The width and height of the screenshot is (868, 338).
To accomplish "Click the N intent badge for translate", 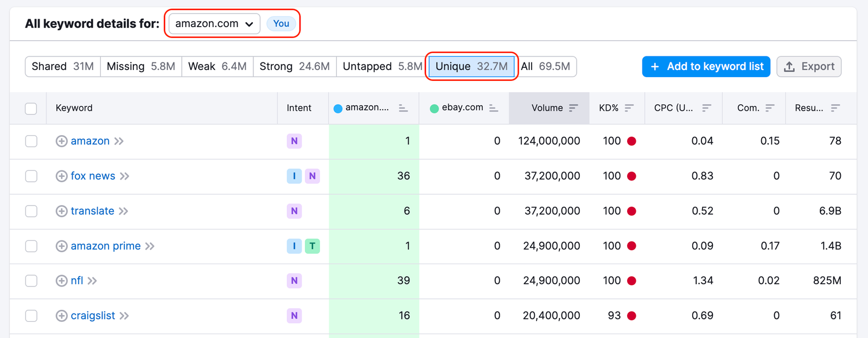I will tap(294, 211).
